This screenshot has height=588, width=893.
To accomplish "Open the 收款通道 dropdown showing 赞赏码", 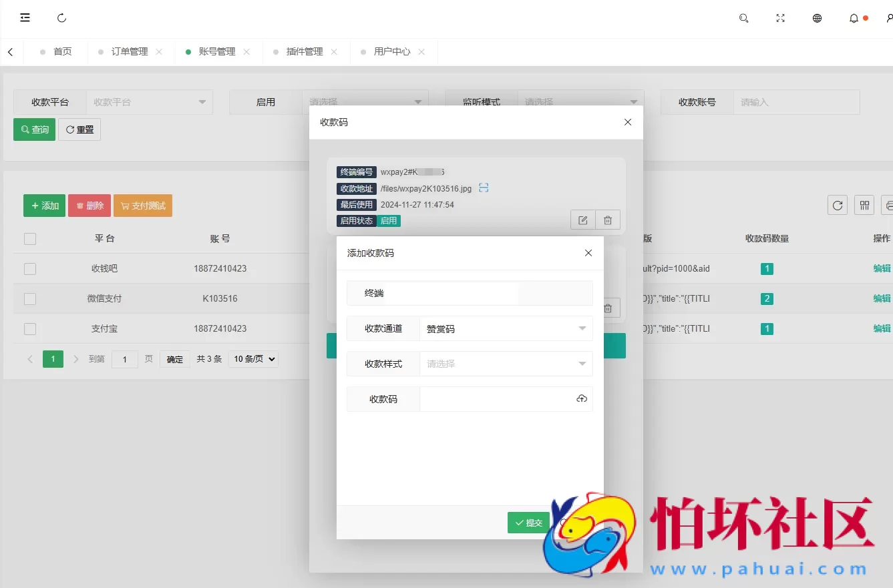I will click(x=506, y=328).
